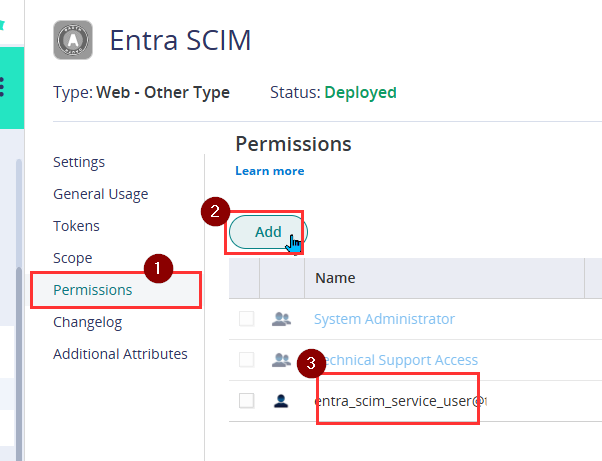The height and width of the screenshot is (461, 602).
Task: Go to the Tokens section
Action: coord(76,226)
